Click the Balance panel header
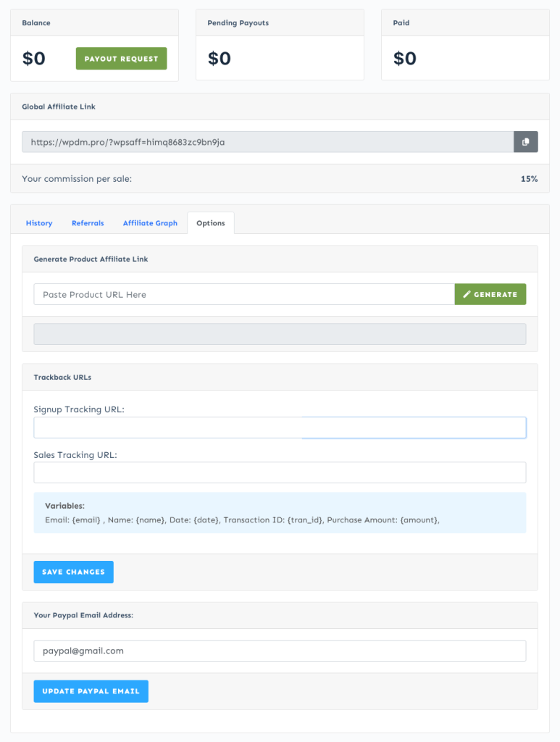Screen dimensions: 560x742 pos(35,22)
